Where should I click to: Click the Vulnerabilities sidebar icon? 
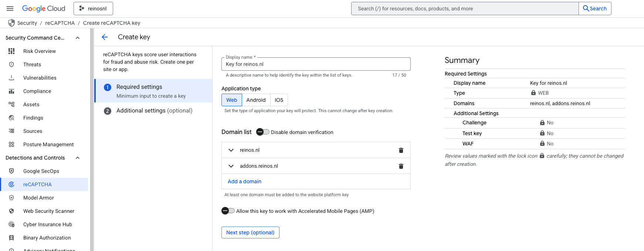click(11, 78)
